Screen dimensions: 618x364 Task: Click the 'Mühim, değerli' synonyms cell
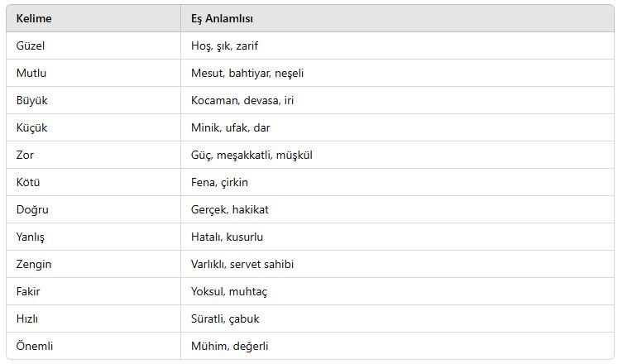(x=397, y=346)
